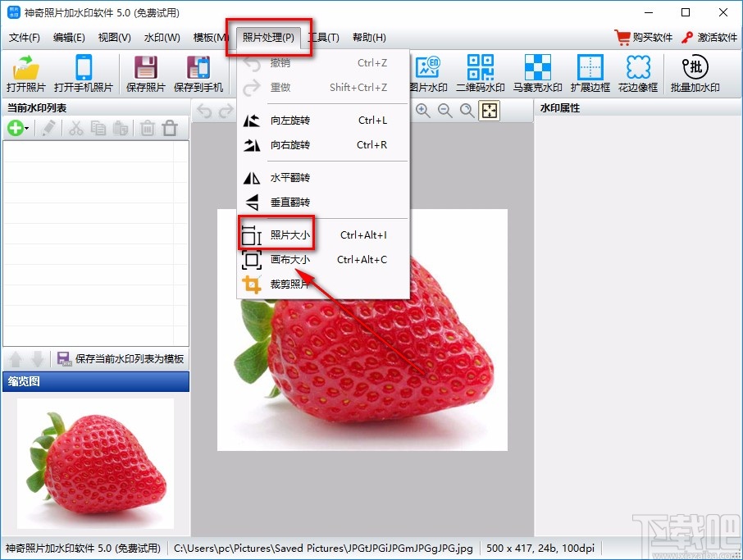Choose 水平翻转 horizontal flip
The width and height of the screenshot is (743, 560).
[x=323, y=178]
